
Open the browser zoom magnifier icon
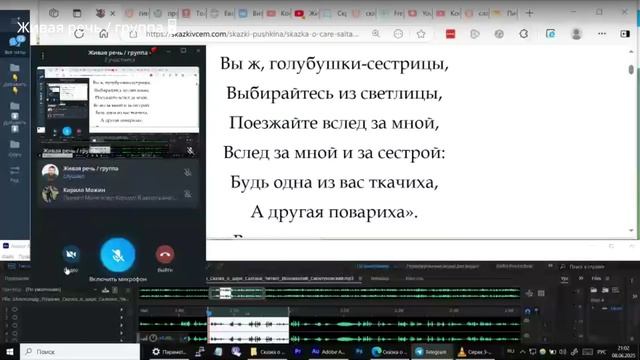point(376,34)
